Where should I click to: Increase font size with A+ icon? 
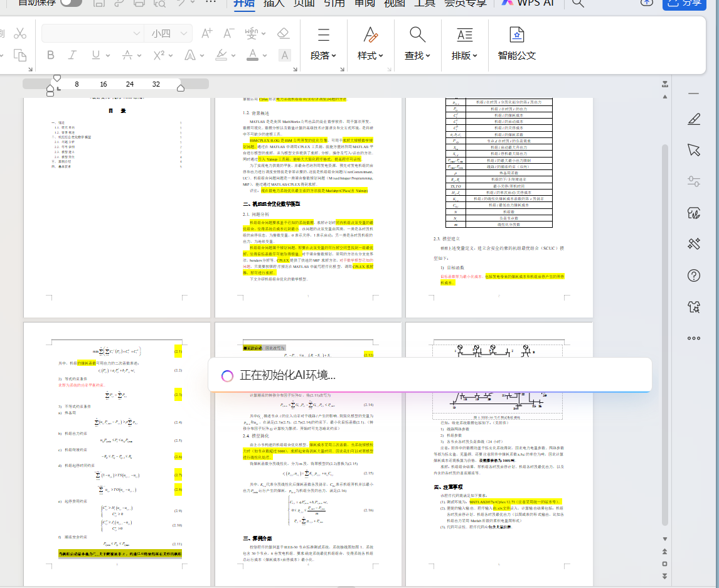pos(206,33)
